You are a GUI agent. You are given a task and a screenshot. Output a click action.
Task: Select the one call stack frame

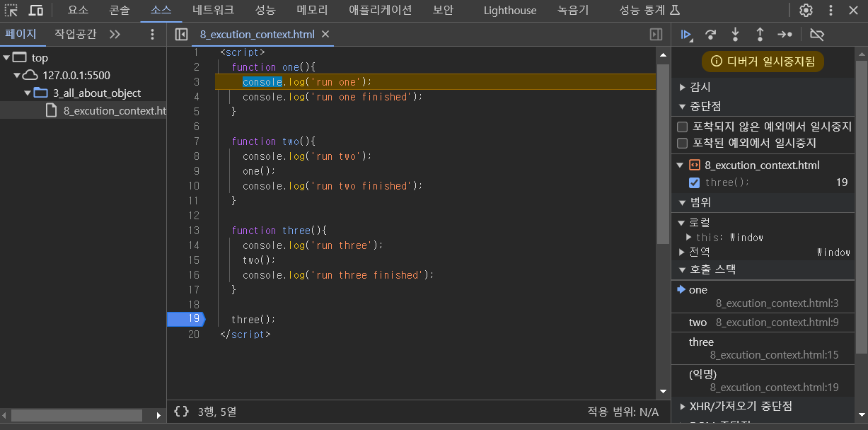coord(763,296)
